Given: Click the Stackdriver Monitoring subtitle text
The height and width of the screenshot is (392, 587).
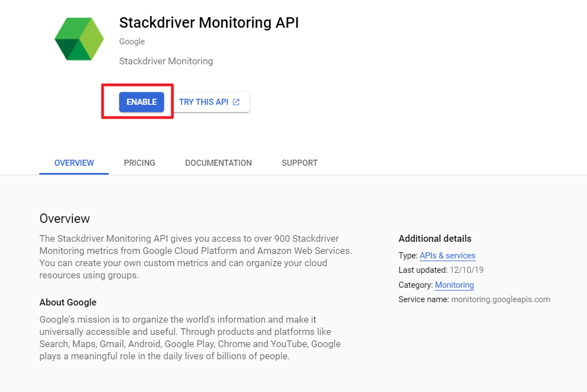Looking at the screenshot, I should (166, 61).
